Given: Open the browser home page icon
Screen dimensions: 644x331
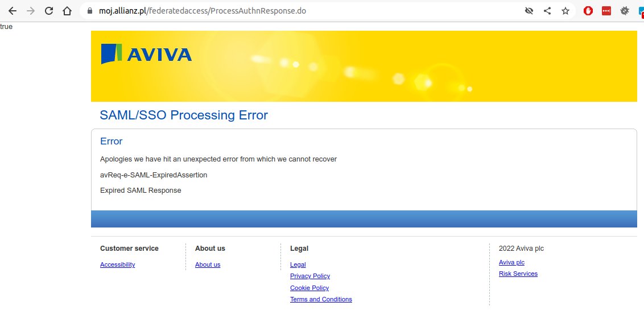Looking at the screenshot, I should pyautogui.click(x=67, y=11).
